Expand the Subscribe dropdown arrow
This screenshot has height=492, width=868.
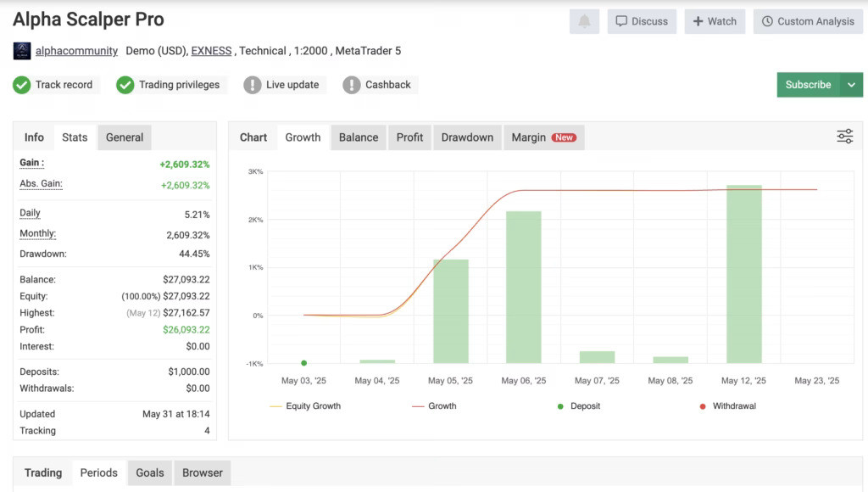[851, 85]
